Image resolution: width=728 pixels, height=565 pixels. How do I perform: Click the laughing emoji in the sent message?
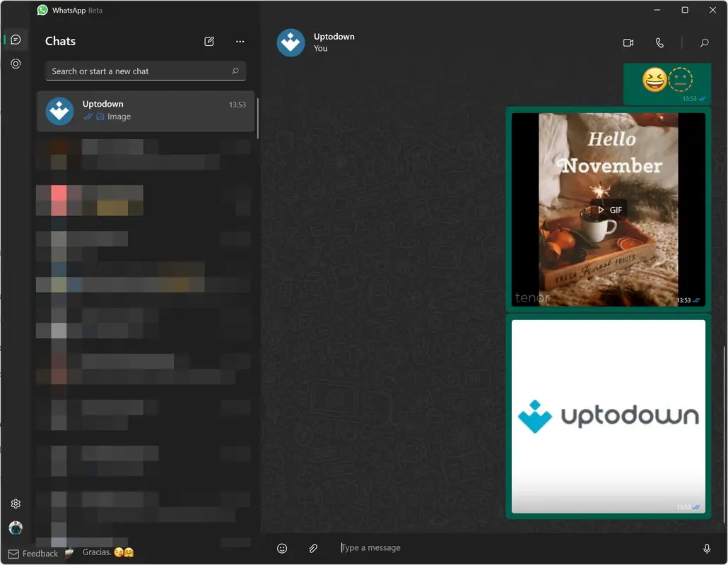655,81
